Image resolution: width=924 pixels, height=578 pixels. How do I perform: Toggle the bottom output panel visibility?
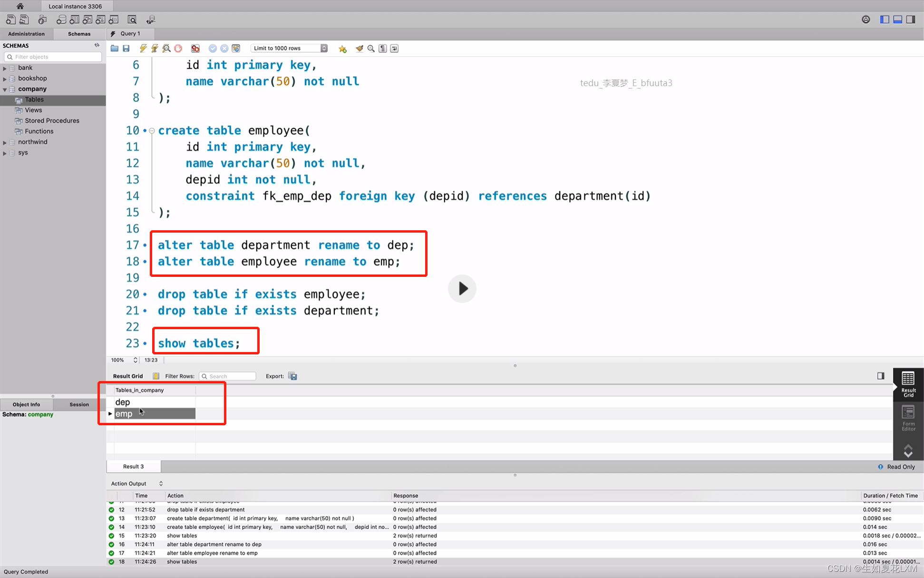click(897, 20)
